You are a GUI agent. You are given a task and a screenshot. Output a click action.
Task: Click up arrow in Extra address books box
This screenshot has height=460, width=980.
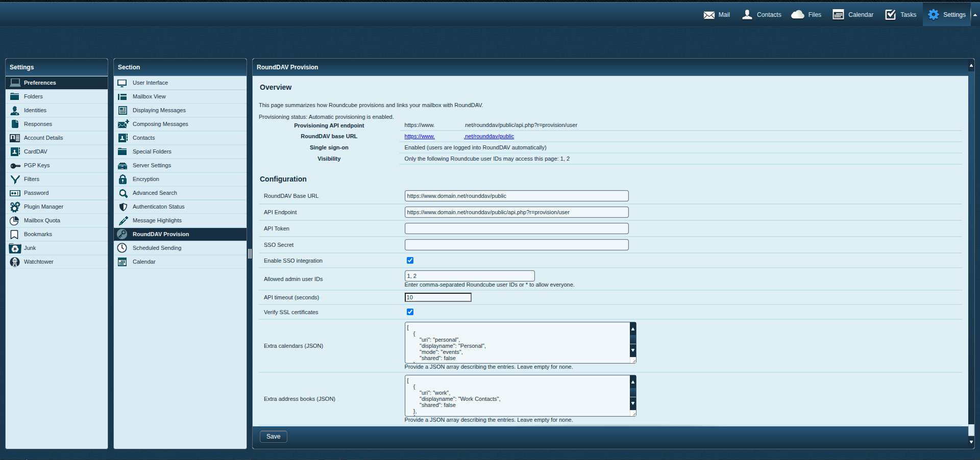coord(633,382)
